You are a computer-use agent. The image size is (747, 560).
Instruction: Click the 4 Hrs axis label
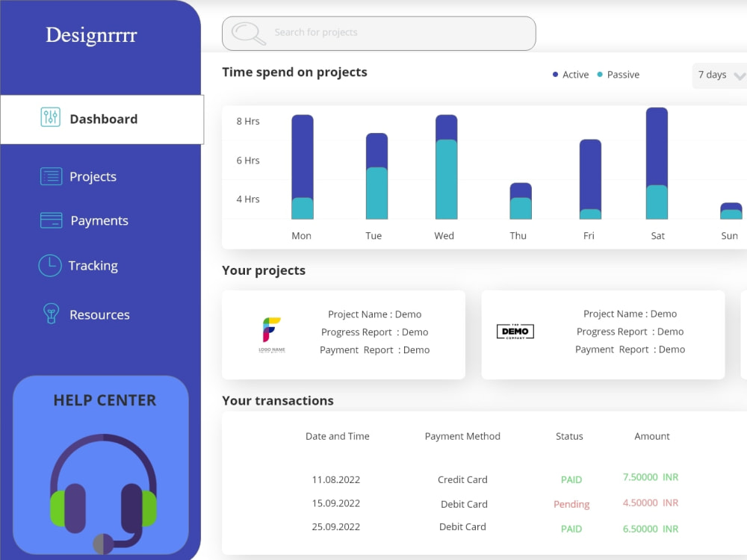coord(248,199)
